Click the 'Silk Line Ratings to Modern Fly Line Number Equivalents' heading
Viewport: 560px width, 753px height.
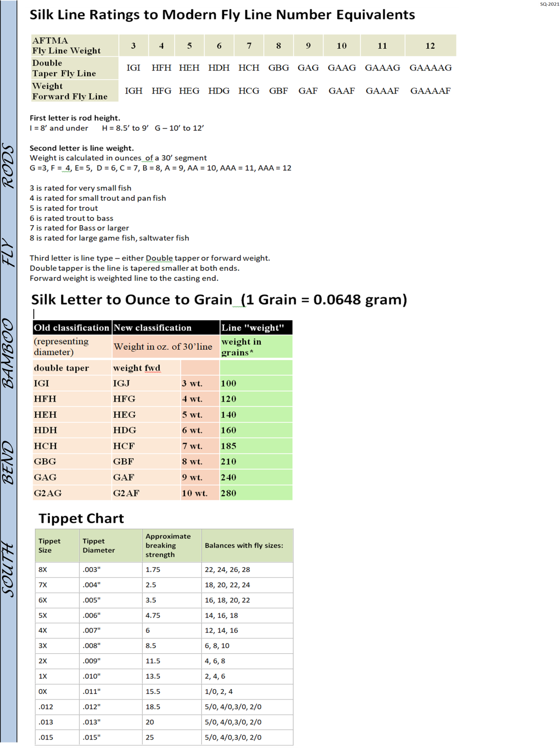click(222, 15)
